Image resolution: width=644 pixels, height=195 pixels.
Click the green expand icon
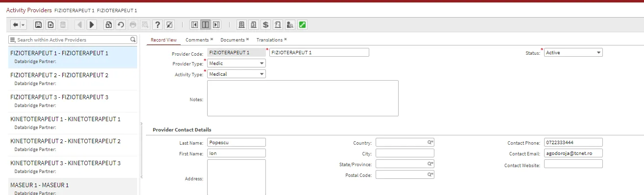[x=302, y=24]
